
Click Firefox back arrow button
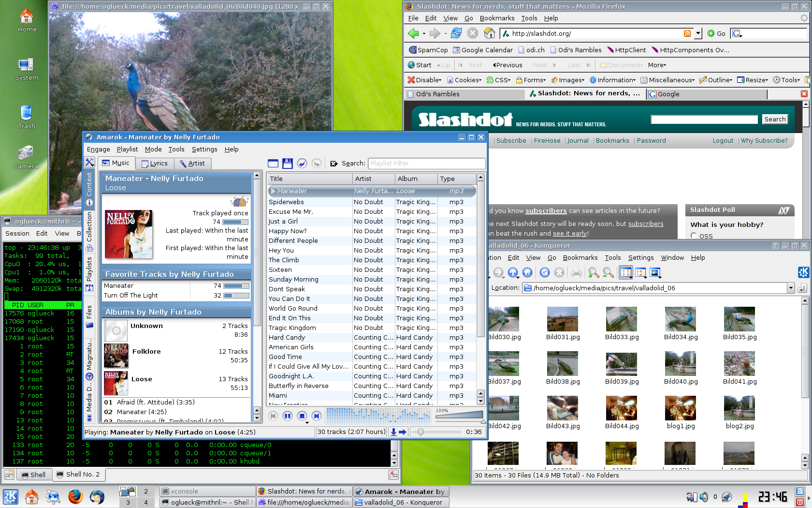(x=413, y=33)
